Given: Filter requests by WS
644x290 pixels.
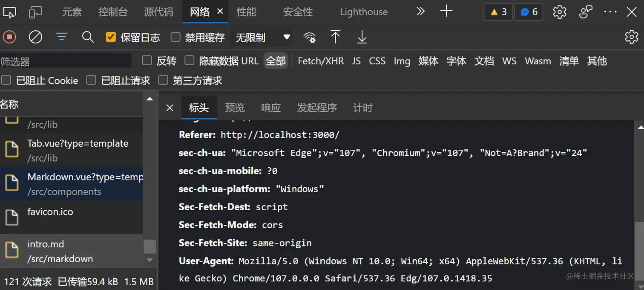Looking at the screenshot, I should pyautogui.click(x=509, y=61).
